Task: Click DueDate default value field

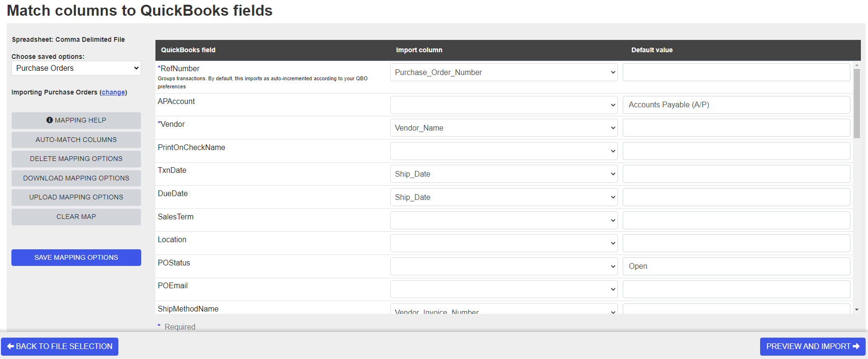Action: (x=736, y=197)
